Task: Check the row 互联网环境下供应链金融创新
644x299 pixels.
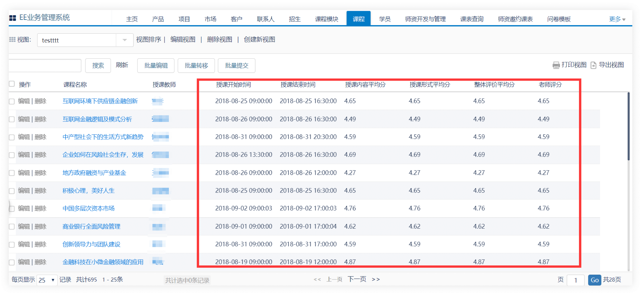Action: (x=12, y=101)
